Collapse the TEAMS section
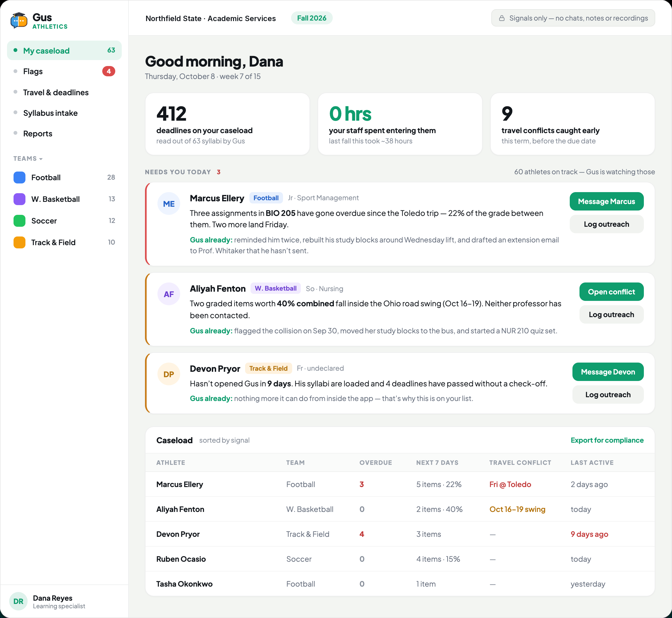The image size is (672, 618). point(28,159)
